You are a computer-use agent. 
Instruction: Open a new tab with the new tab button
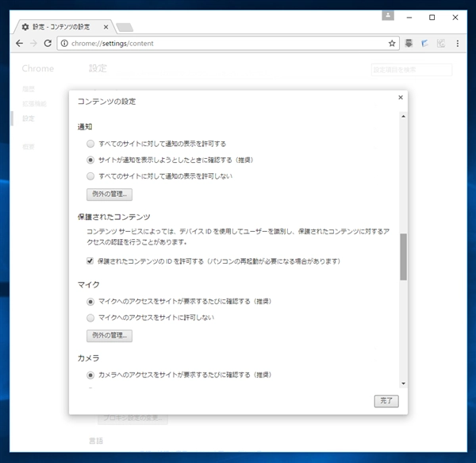point(125,27)
